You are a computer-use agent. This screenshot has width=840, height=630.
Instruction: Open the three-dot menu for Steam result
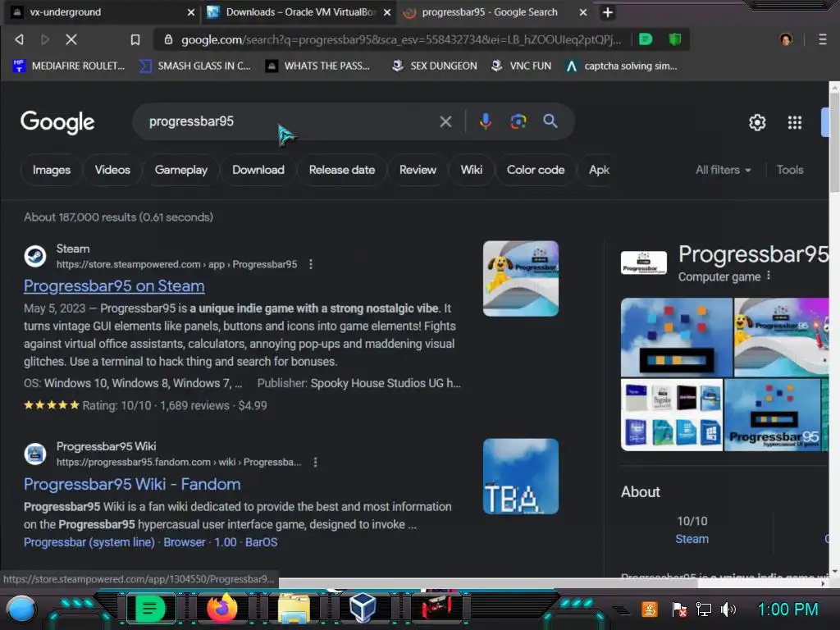click(x=311, y=264)
